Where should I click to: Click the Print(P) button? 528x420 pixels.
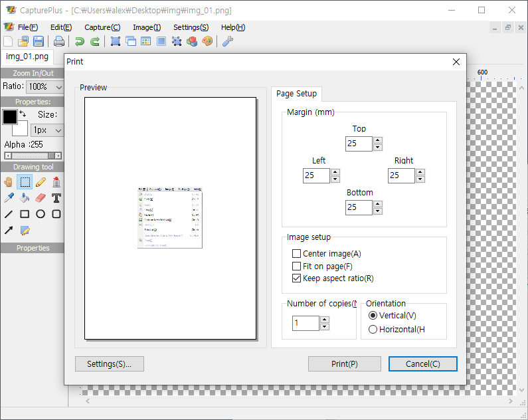pos(344,364)
